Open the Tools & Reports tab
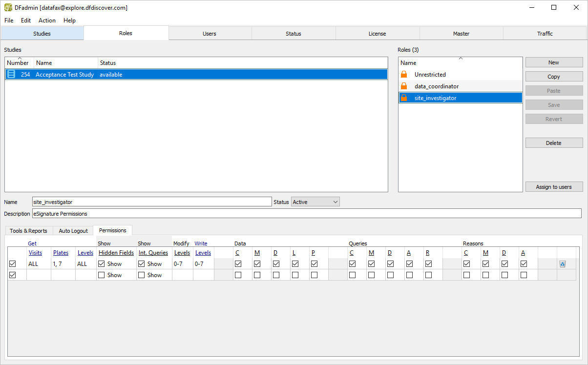This screenshot has width=588, height=365. 28,231
